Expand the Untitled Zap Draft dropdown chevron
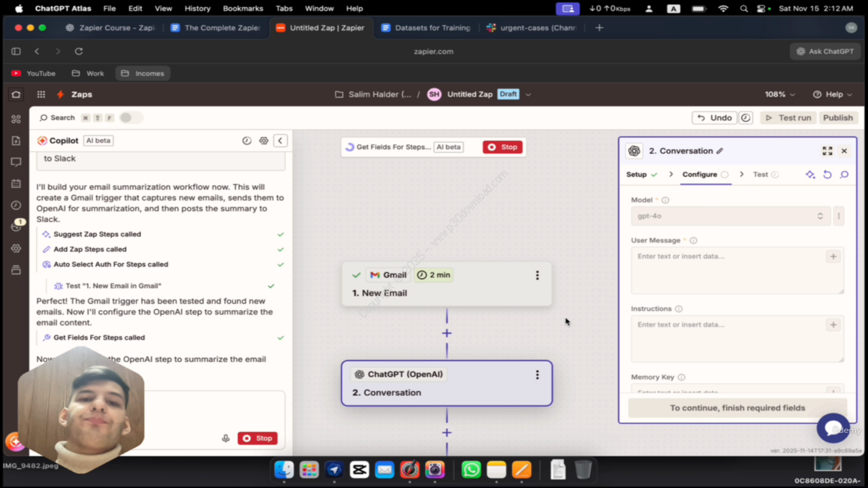868x488 pixels. [528, 95]
